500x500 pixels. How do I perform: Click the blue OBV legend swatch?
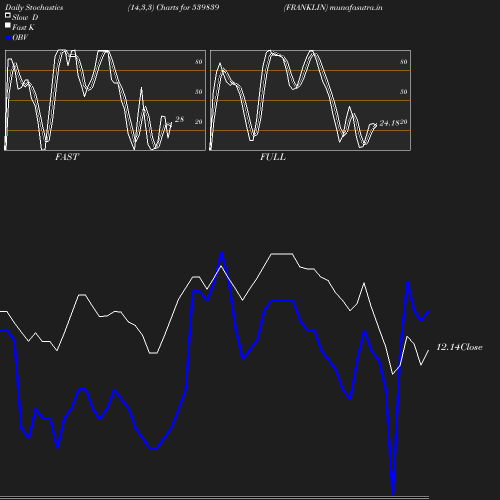[x=8, y=38]
